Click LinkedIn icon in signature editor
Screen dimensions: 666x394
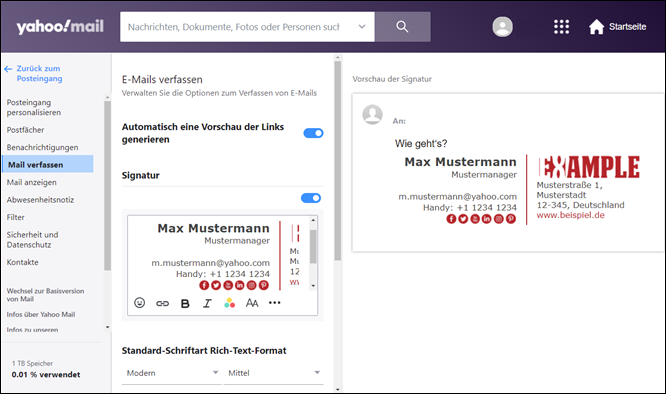(x=240, y=285)
